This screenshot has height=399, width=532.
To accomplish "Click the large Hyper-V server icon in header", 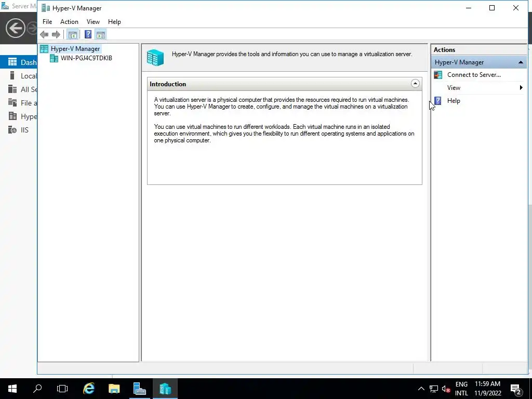I will (155, 58).
